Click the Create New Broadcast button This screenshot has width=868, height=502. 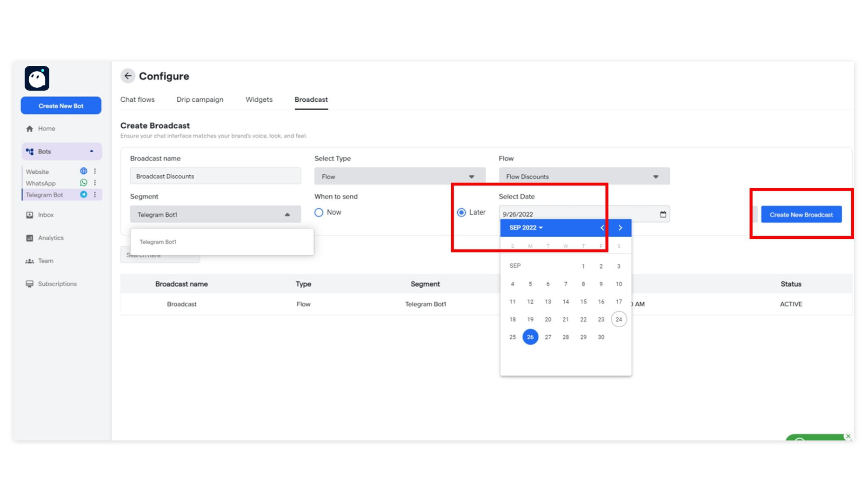click(x=801, y=214)
